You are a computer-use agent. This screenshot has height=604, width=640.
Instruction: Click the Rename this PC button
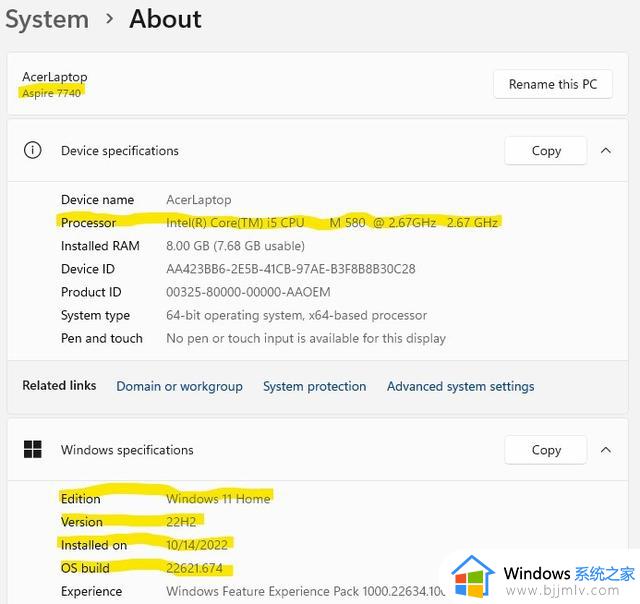click(553, 84)
